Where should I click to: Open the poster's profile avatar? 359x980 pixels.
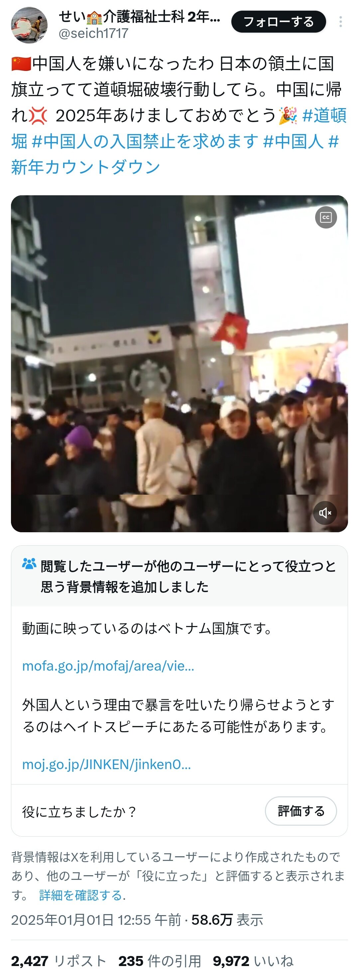29,25
